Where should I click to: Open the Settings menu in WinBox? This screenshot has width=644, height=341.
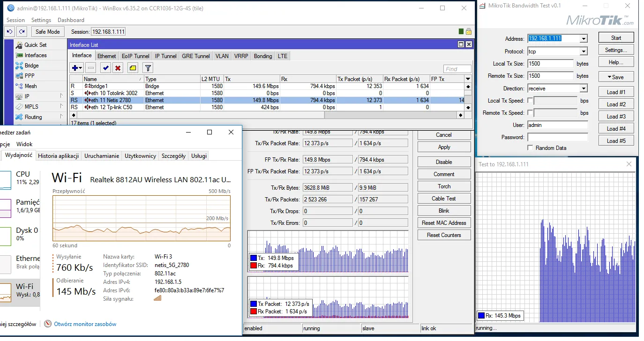41,20
